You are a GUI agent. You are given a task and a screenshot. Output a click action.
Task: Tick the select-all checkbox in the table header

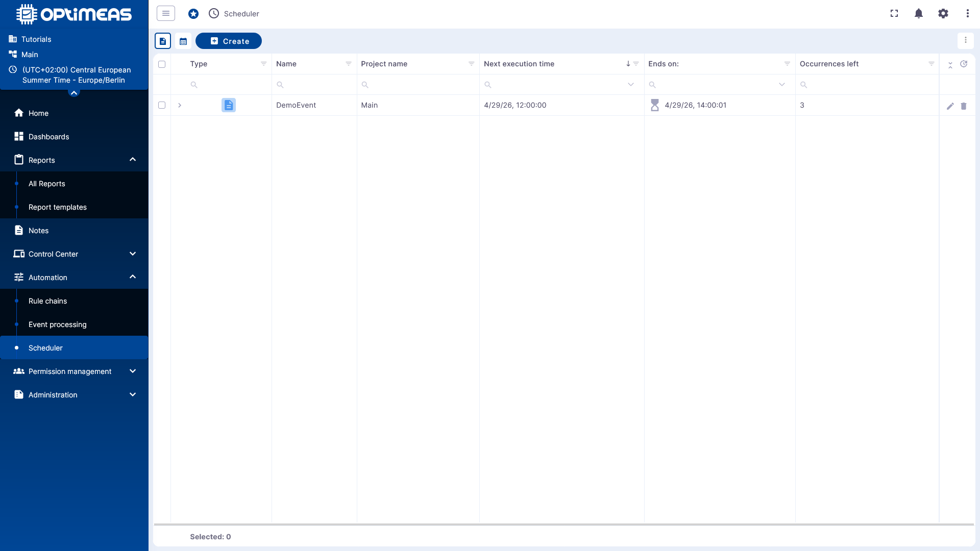pyautogui.click(x=162, y=64)
